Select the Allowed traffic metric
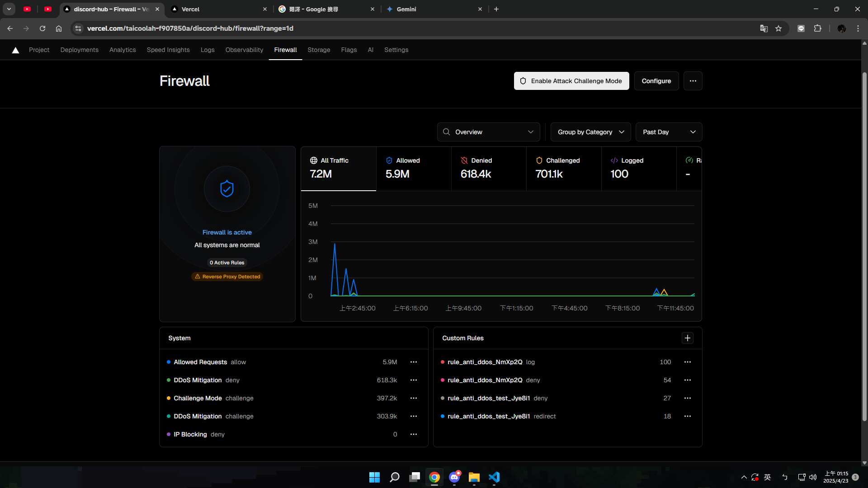Viewport: 868px width, 488px height. tap(413, 168)
